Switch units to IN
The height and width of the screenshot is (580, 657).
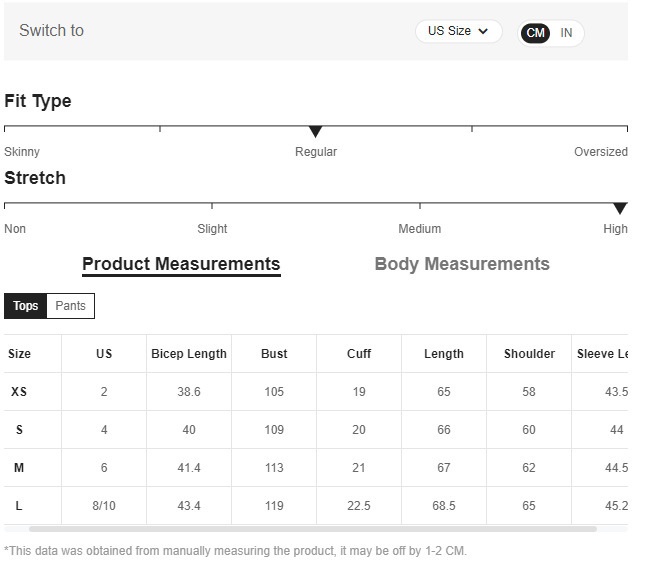pos(566,33)
